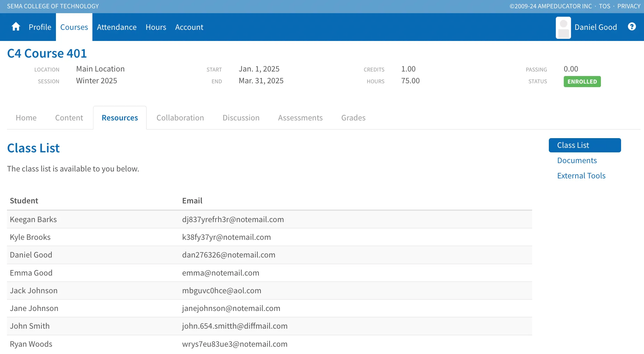Switch to the Content tab
The image size is (644, 354).
coord(69,118)
